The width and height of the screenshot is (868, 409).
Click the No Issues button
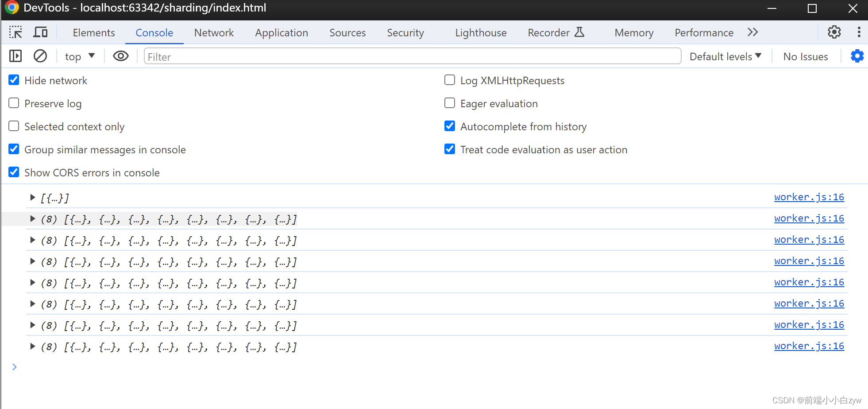806,57
